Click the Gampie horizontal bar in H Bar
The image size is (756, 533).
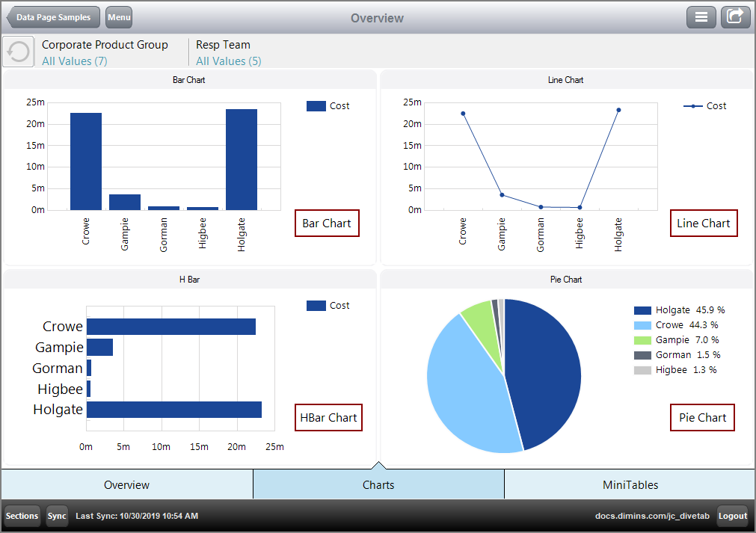(x=99, y=347)
